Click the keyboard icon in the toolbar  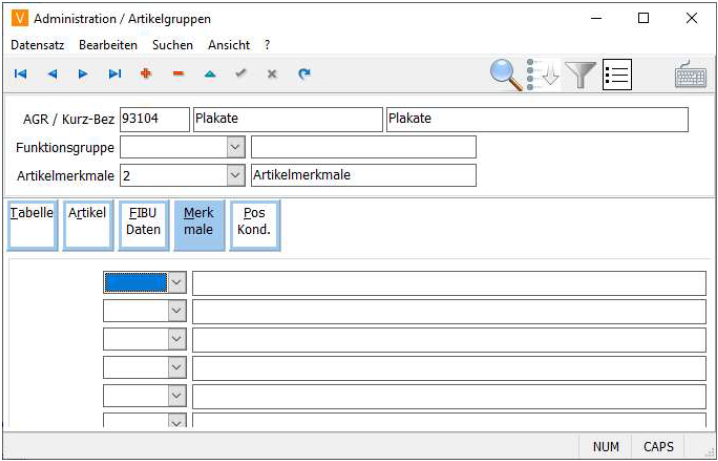point(691,75)
